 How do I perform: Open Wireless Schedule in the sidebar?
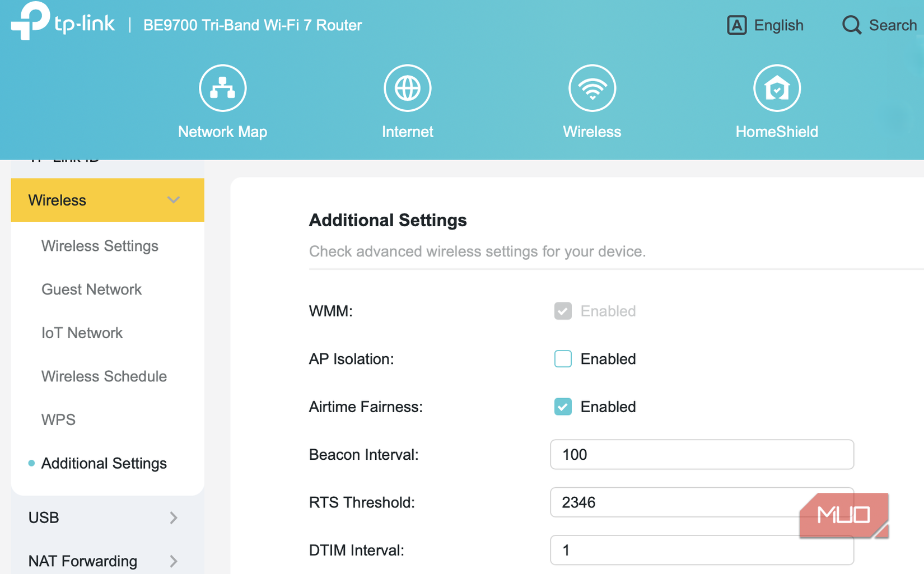[104, 376]
